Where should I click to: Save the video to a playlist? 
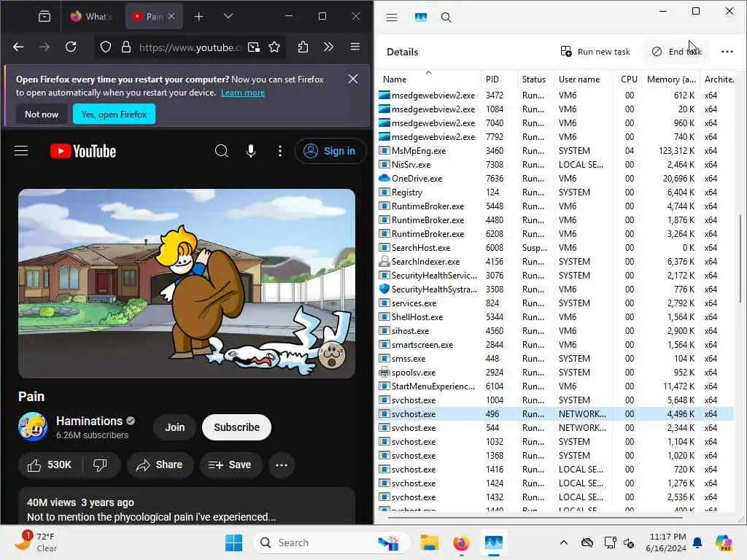[x=231, y=464]
